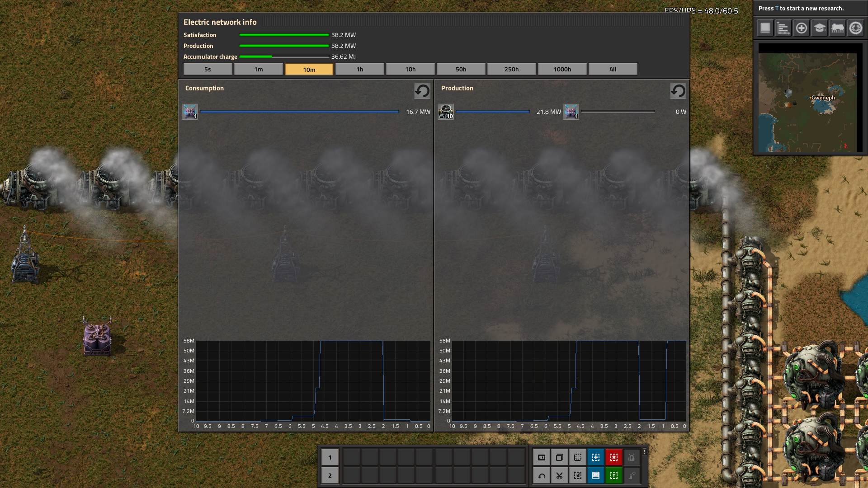Select quickbar row 2 selector
The image size is (868, 488).
click(x=330, y=475)
